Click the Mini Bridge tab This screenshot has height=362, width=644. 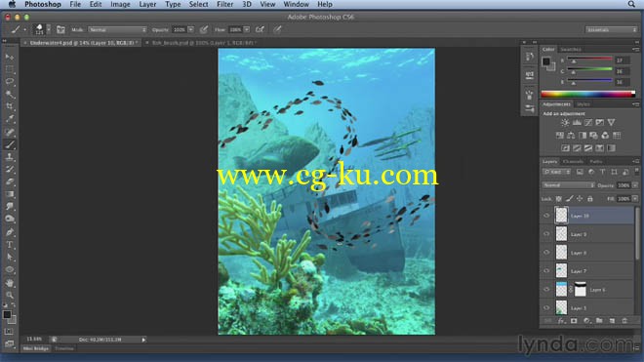click(36, 348)
